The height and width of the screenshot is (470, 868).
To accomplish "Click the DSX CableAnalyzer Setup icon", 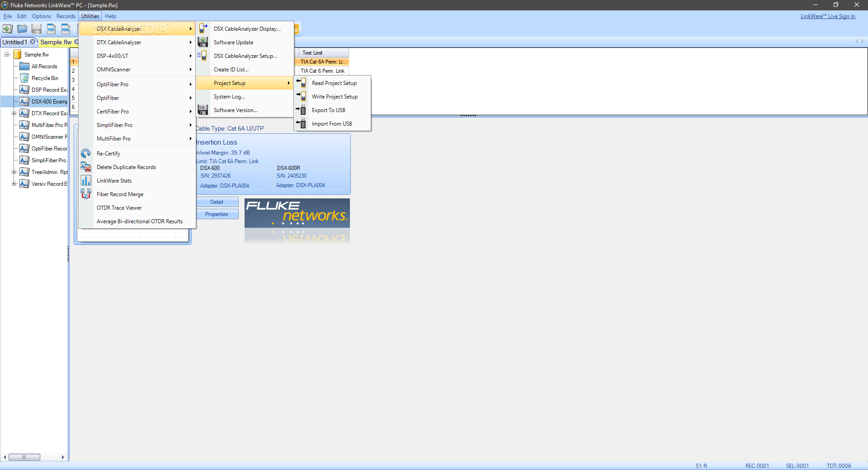I will [202, 56].
